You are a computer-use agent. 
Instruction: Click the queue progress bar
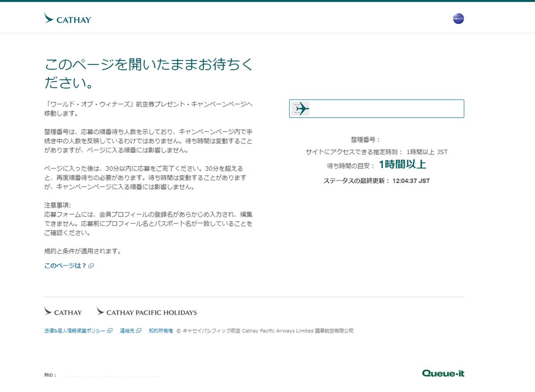coord(377,109)
